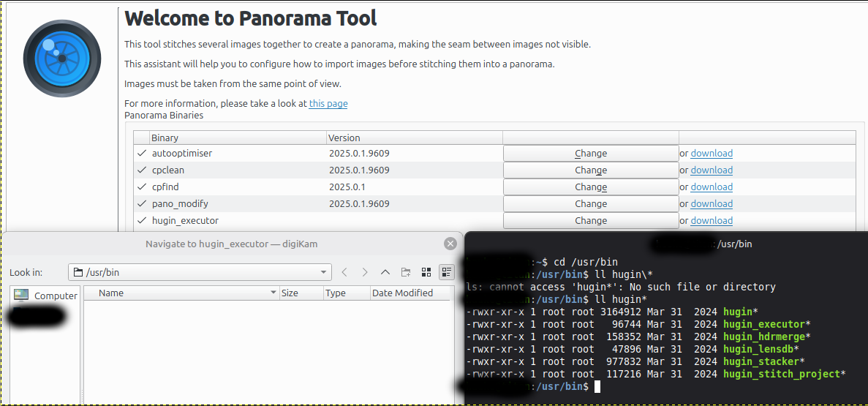Screen dimensions: 868x406
Task: Click the Name column sort arrow
Action: (273, 293)
